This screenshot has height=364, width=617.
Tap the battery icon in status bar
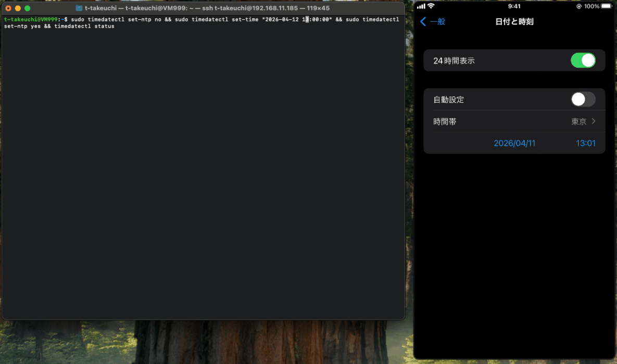click(x=608, y=6)
